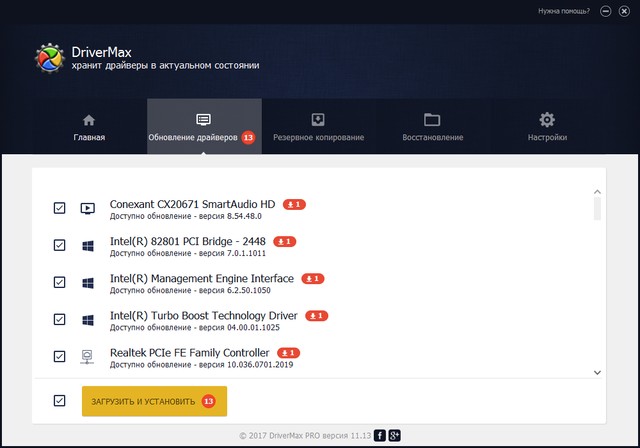Click version 7.0.1.1011 update text
This screenshot has height=448, width=640.
point(188,253)
